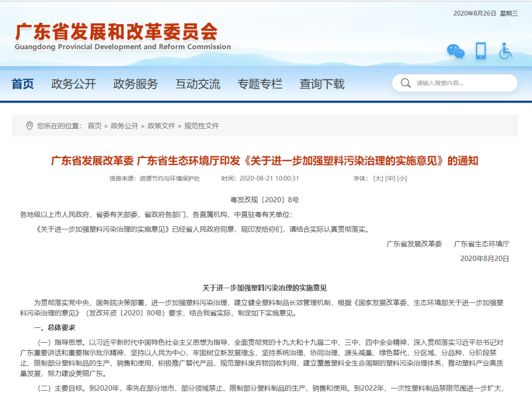Click the document number 粤发改规〔2020〕8号
Screen dimensions: 532x394
click(x=265, y=200)
